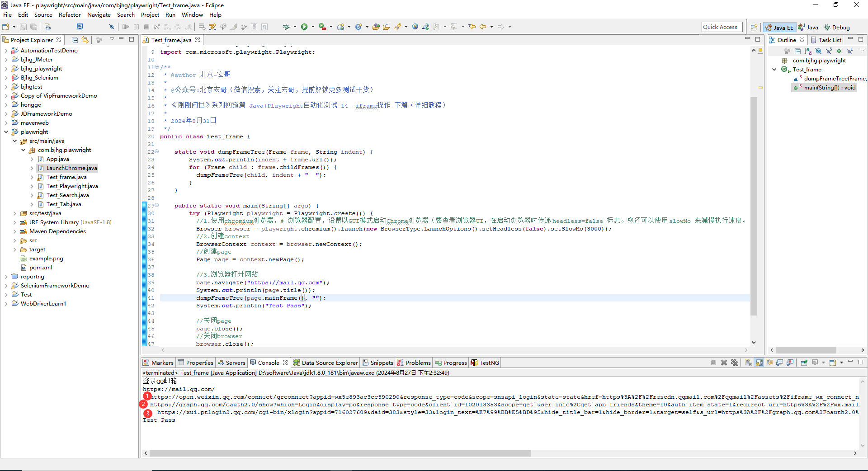Switch to the Java perspective
Screen dimensions: 868x471
[808, 27]
